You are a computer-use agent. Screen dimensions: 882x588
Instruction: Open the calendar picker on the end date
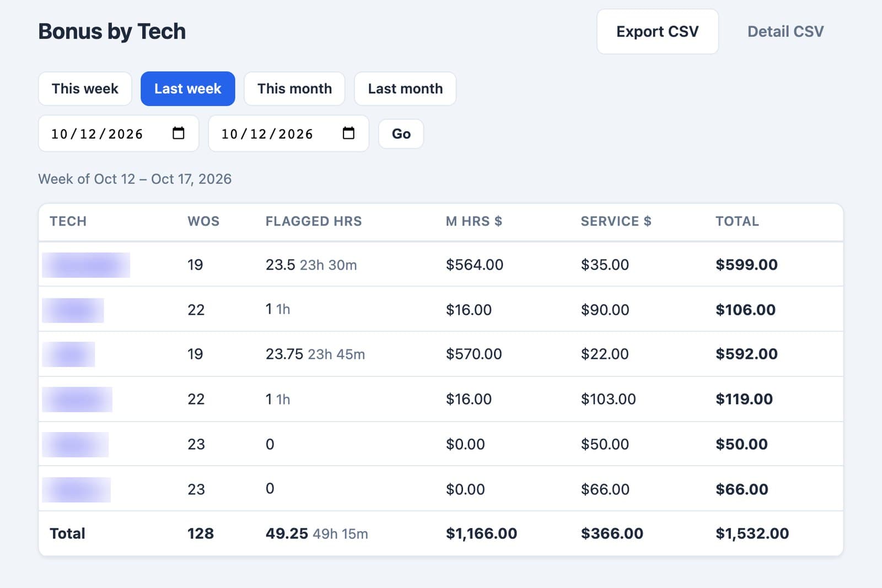click(x=348, y=133)
